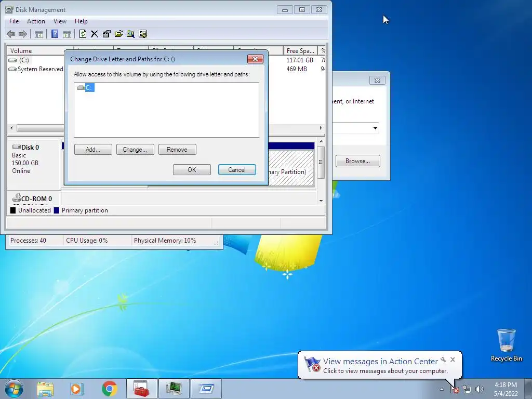Click the magnifier Explore toolbar icon
Image resolution: width=532 pixels, height=399 pixels.
pos(130,34)
